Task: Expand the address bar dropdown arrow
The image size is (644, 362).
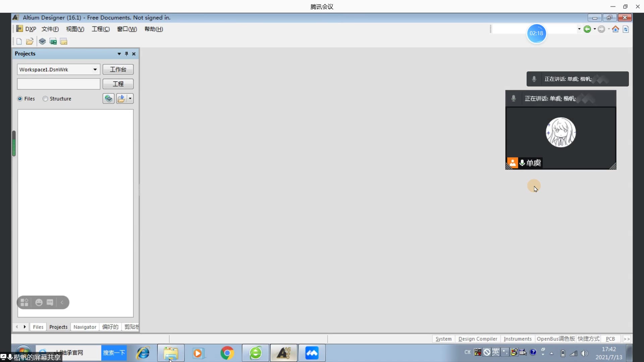Action: 579,29
